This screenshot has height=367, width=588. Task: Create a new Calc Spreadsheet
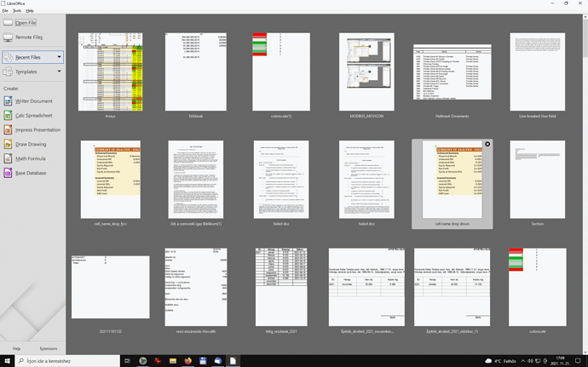pos(28,116)
